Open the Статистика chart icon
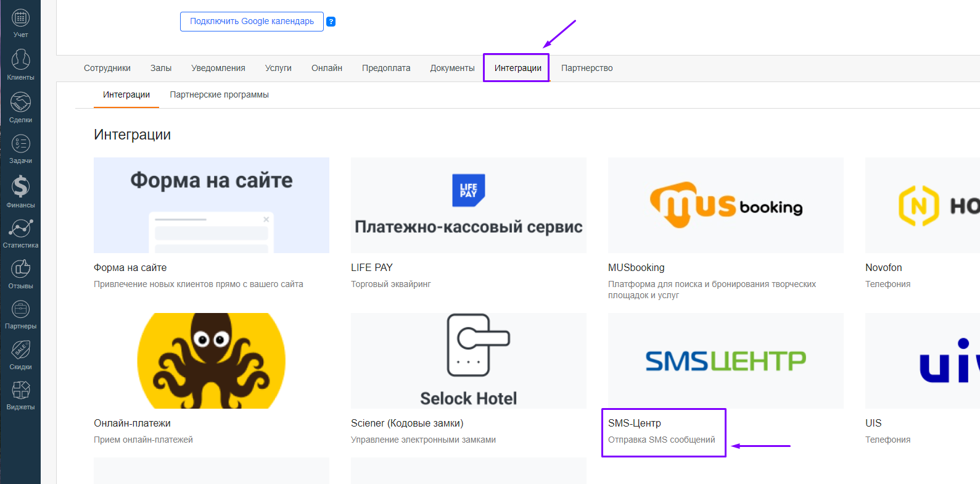980x484 pixels. (x=20, y=228)
